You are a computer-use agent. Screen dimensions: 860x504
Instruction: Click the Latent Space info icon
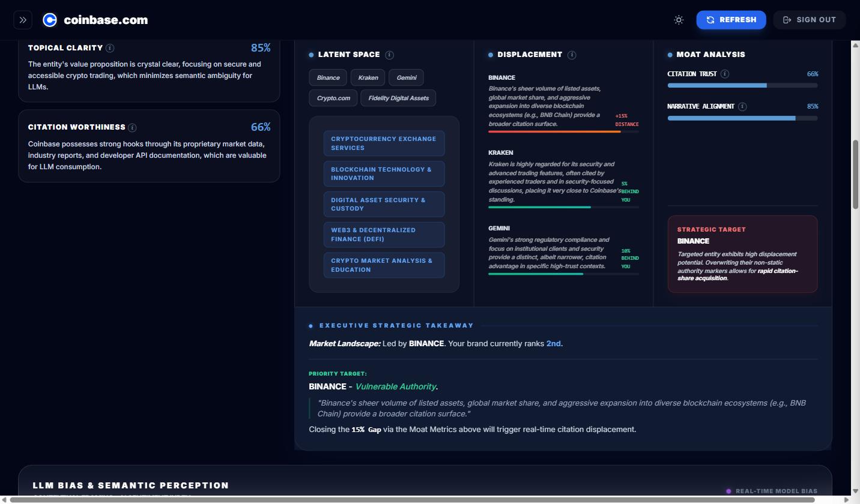tap(389, 55)
